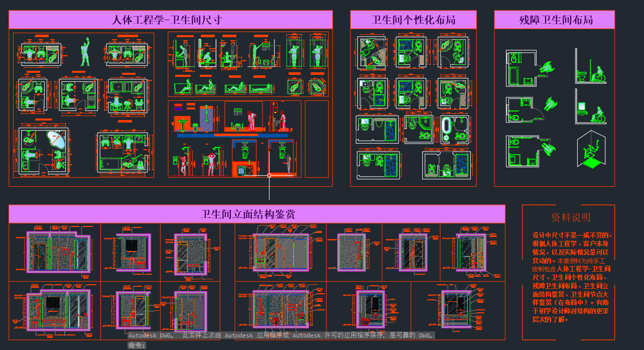Click the crosshair cursor pickbox square
Image resolution: width=644 pixels, height=350 pixels.
270,176
